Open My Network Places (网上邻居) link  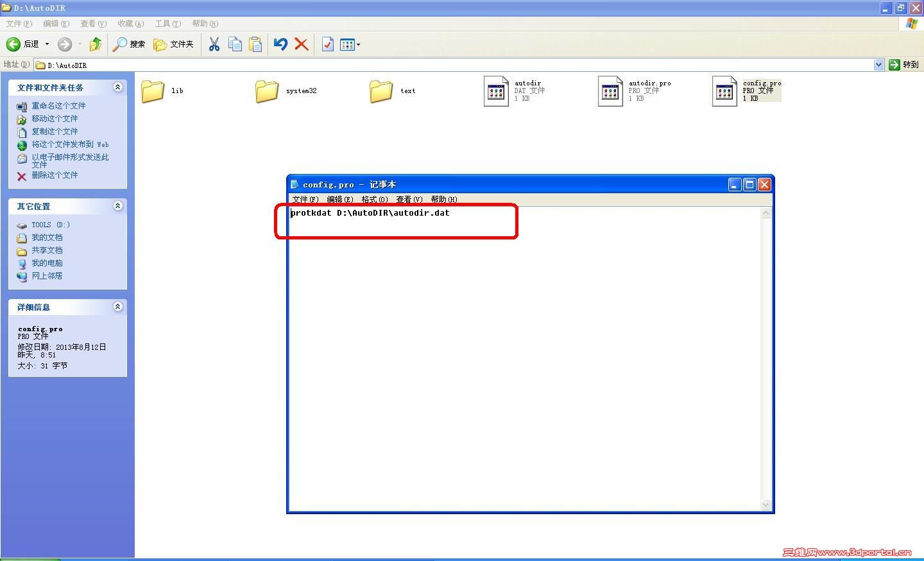[x=47, y=276]
